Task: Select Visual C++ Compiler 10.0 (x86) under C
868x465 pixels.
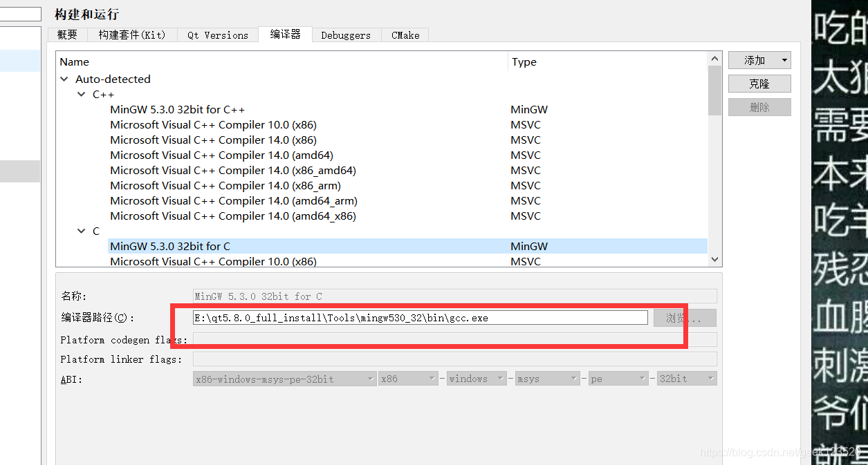Action: [213, 262]
